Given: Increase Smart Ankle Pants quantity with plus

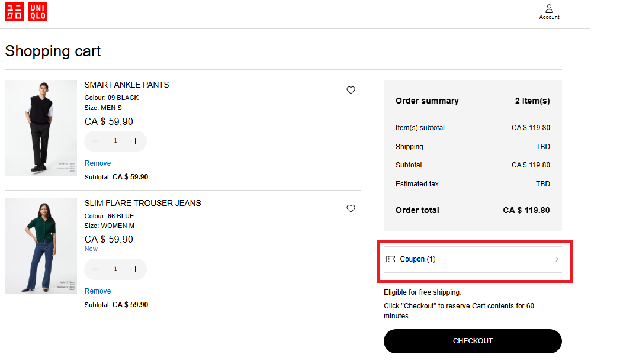Looking at the screenshot, I should tap(135, 141).
